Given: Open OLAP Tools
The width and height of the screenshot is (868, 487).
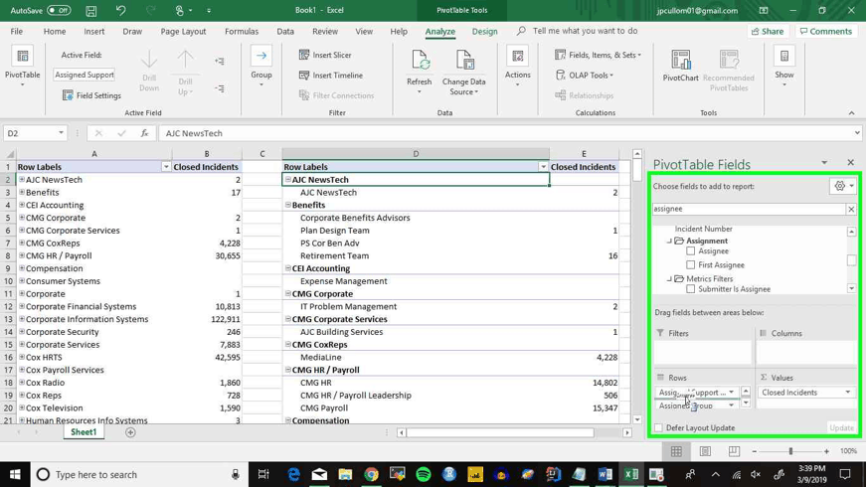Looking at the screenshot, I should pos(585,76).
